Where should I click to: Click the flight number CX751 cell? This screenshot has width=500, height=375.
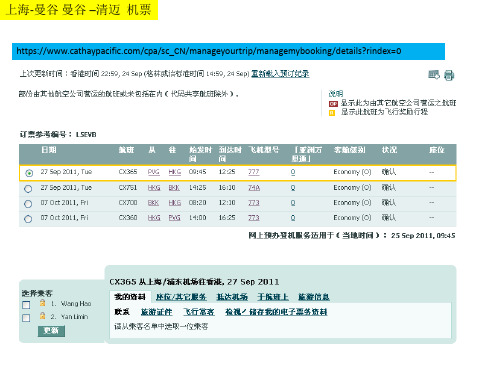click(128, 188)
